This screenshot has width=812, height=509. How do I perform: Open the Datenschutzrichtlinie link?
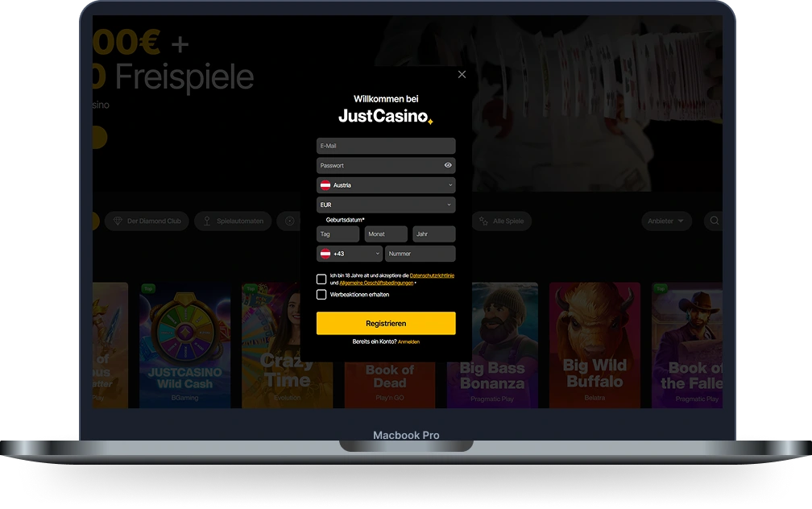[432, 275]
